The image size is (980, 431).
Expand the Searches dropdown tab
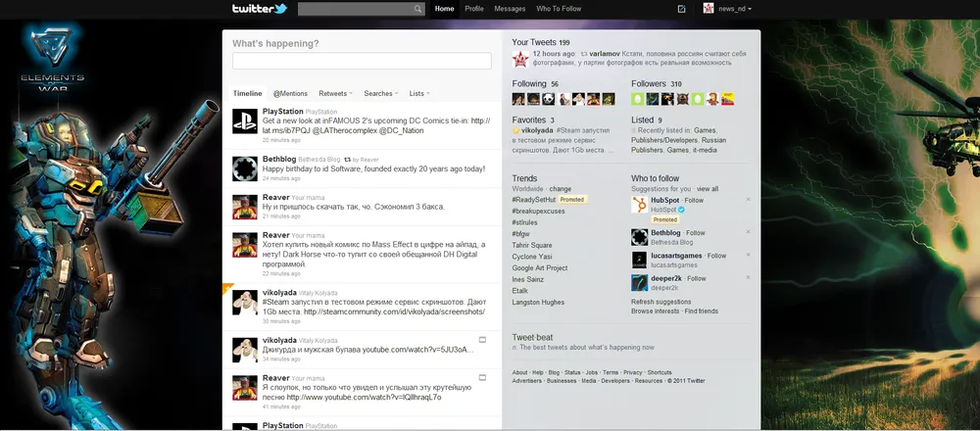pos(380,93)
